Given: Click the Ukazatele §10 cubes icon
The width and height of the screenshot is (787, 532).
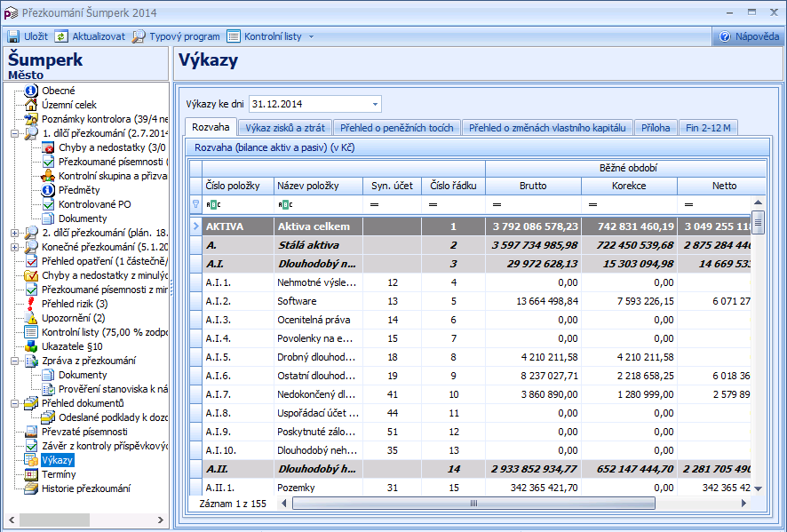Looking at the screenshot, I should (31, 346).
